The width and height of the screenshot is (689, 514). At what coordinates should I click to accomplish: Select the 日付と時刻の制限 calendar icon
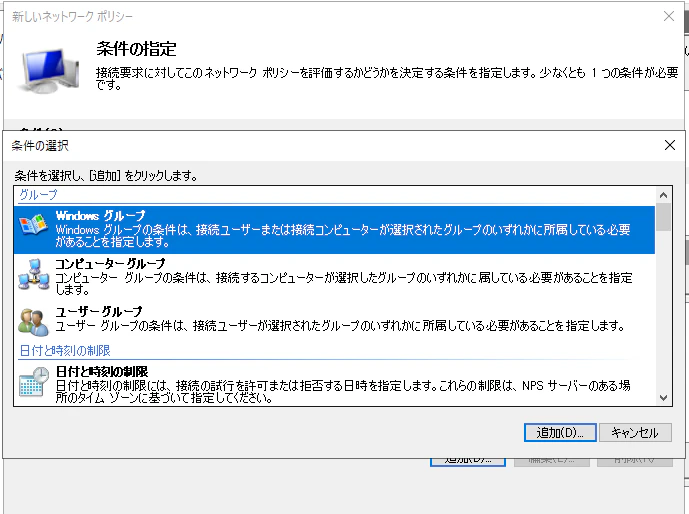click(x=34, y=381)
